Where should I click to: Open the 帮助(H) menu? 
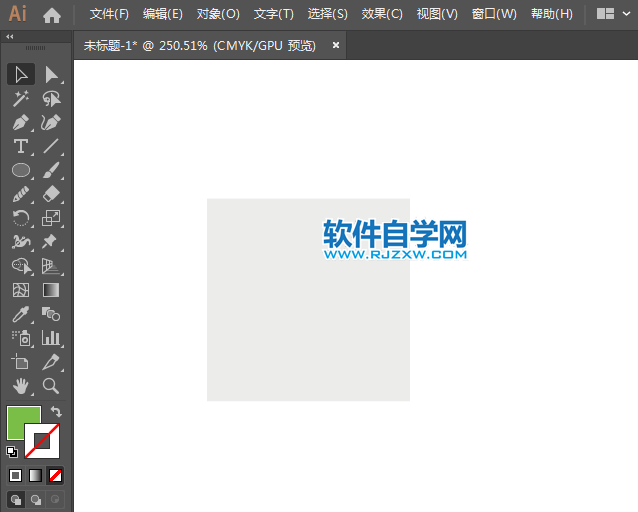click(x=552, y=14)
